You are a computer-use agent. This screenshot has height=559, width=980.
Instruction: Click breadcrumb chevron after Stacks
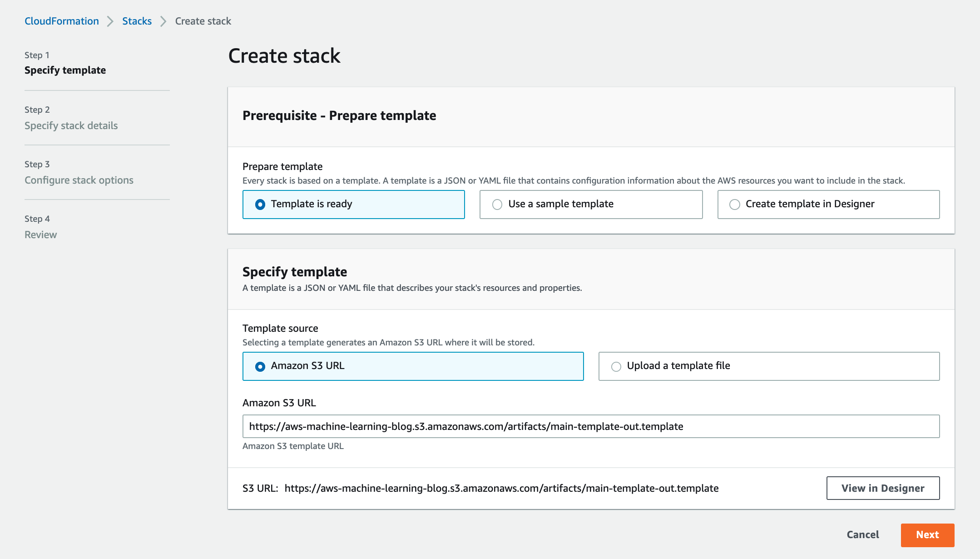tap(163, 21)
